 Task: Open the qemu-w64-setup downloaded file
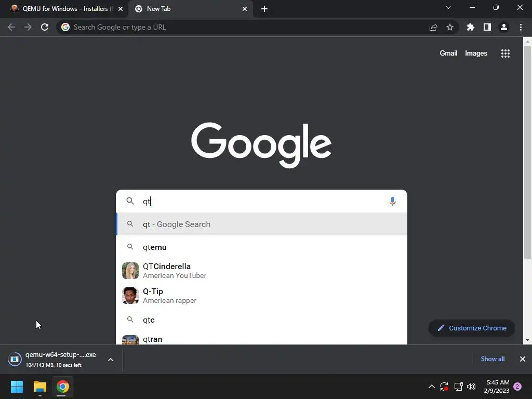tap(61, 360)
